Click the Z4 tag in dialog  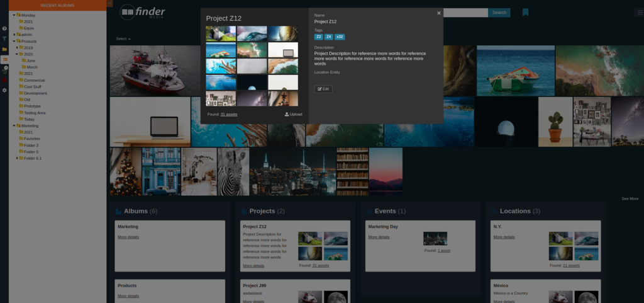328,37
